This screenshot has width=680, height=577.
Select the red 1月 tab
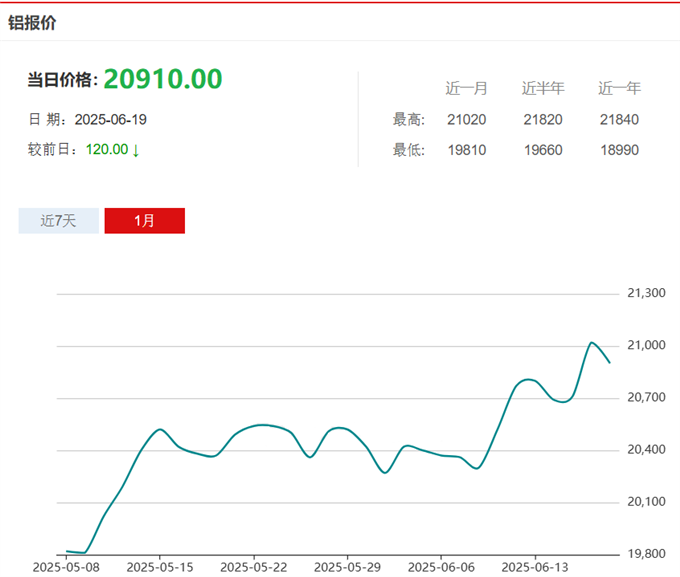[144, 221]
